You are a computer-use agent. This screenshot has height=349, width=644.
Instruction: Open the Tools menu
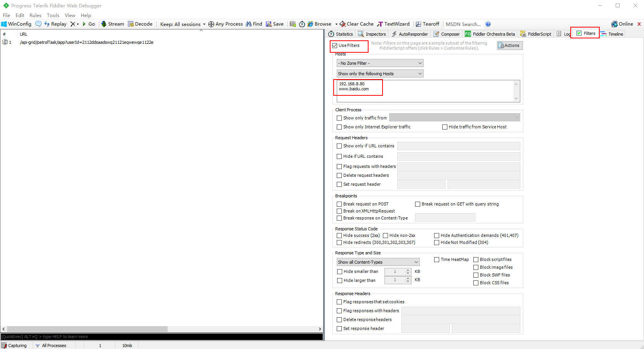point(53,15)
